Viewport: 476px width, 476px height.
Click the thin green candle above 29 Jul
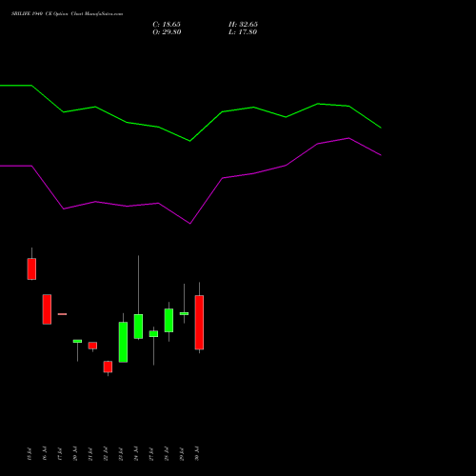tap(184, 313)
